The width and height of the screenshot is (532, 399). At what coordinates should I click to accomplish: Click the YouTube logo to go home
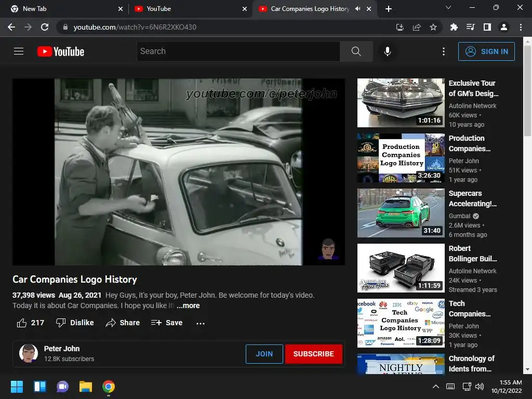(61, 51)
